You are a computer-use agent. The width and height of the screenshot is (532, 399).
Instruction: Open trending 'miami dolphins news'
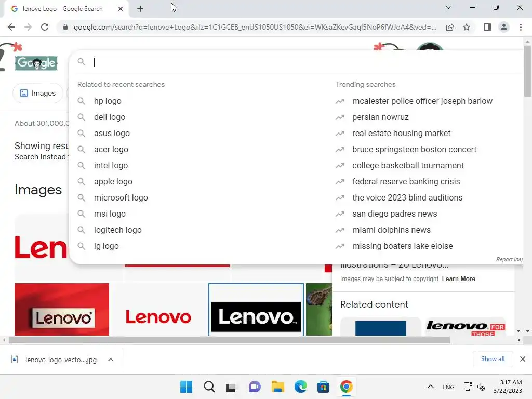(391, 230)
